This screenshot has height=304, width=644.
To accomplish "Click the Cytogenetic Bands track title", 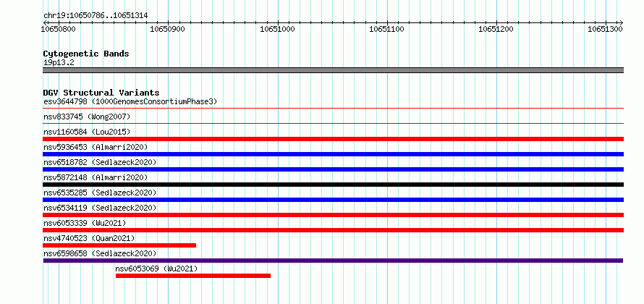I will 86,54.
